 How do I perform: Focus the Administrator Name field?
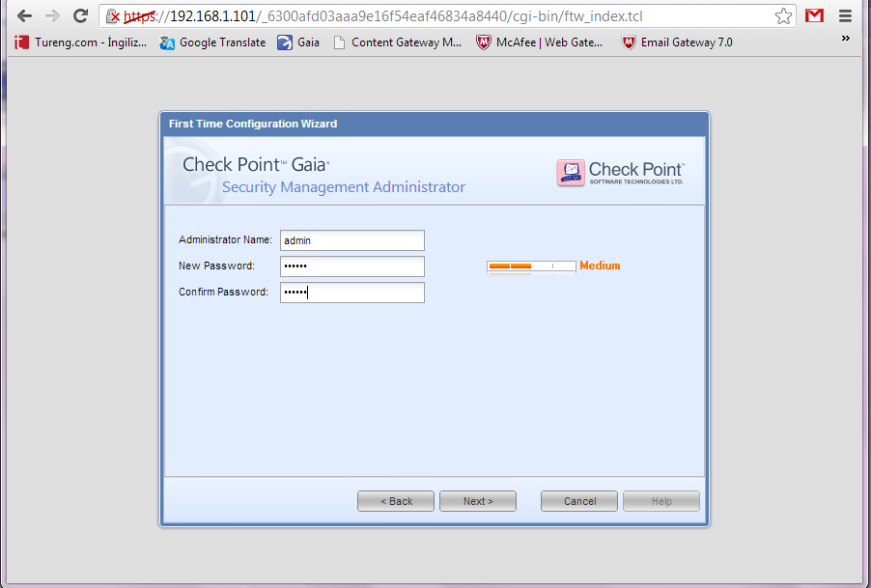tap(352, 240)
